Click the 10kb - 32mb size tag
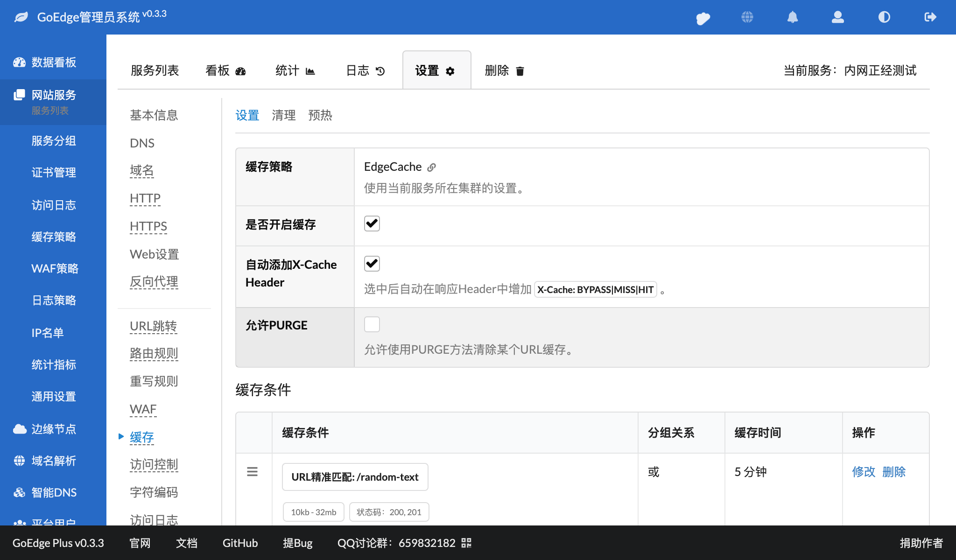This screenshot has width=956, height=560. click(314, 512)
